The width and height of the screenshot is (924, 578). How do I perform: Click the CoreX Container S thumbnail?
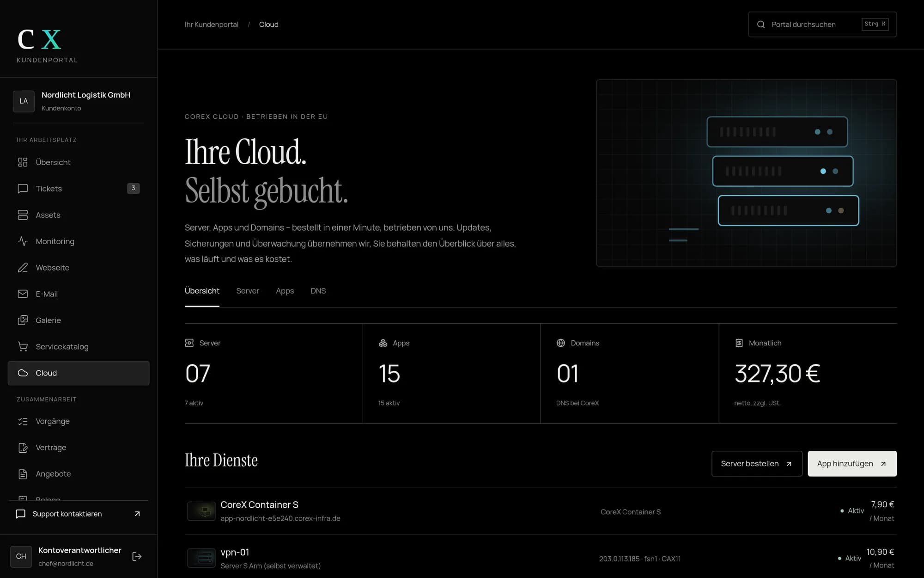point(201,511)
